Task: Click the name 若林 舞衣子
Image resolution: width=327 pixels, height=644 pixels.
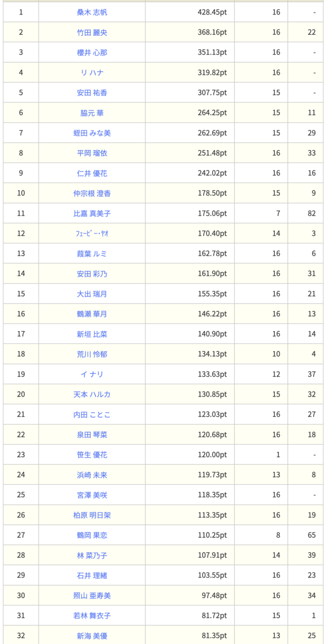Action: pos(92,616)
